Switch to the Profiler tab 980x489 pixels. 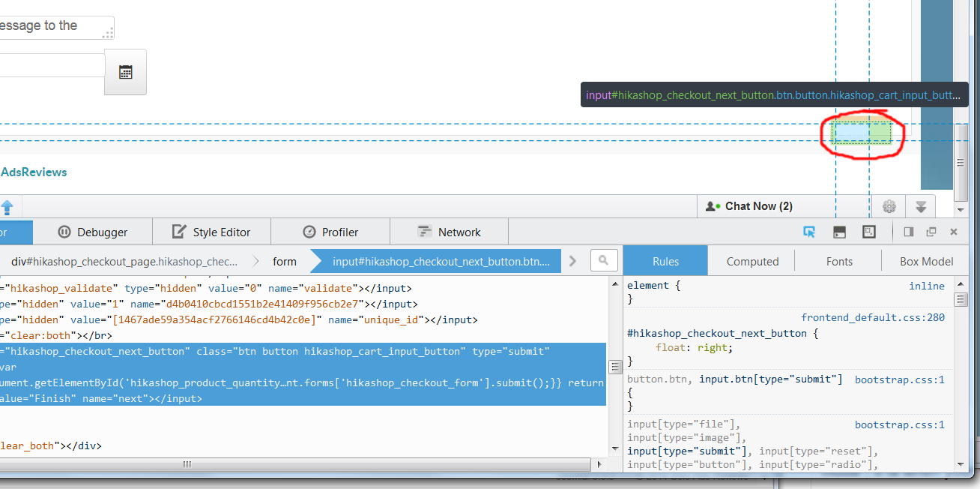[x=330, y=232]
